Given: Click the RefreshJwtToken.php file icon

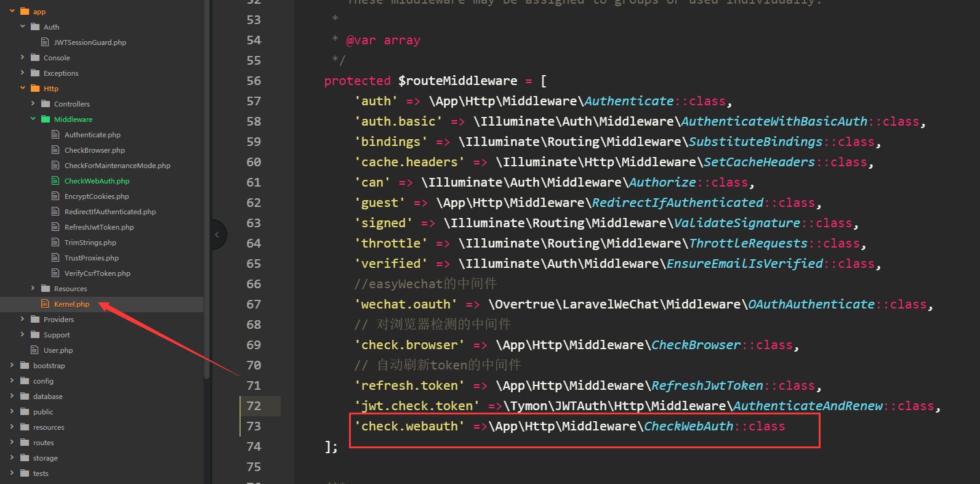Looking at the screenshot, I should (x=55, y=227).
